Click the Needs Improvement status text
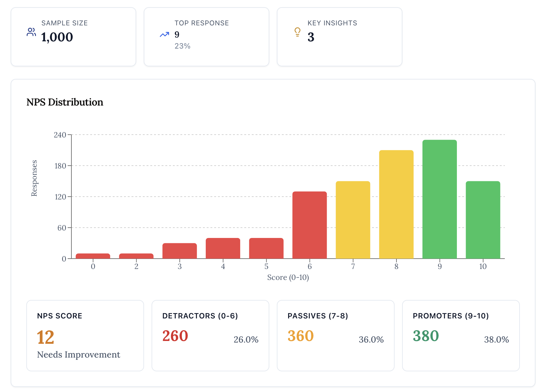Viewport: 538px width, 392px height. pos(79,354)
